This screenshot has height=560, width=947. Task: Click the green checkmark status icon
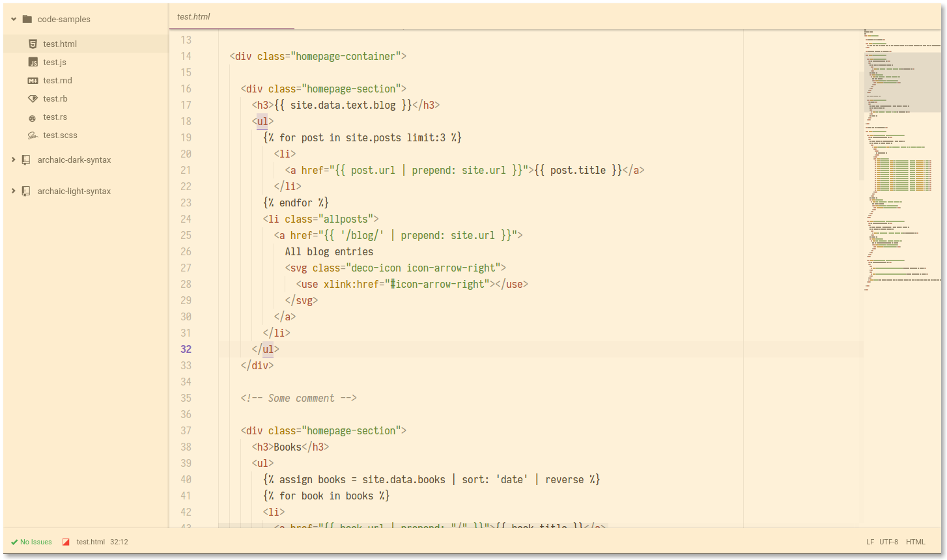14,542
